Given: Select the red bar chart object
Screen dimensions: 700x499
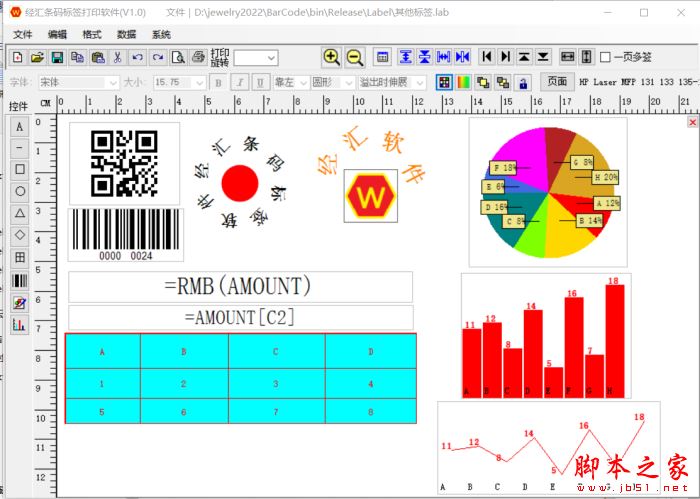Looking at the screenshot, I should coord(546,336).
